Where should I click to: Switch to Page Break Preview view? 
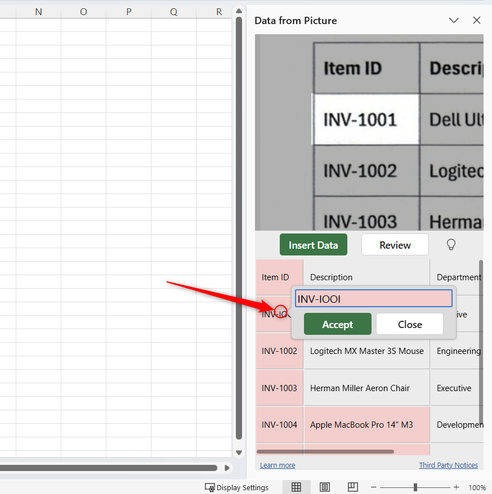[x=353, y=487]
